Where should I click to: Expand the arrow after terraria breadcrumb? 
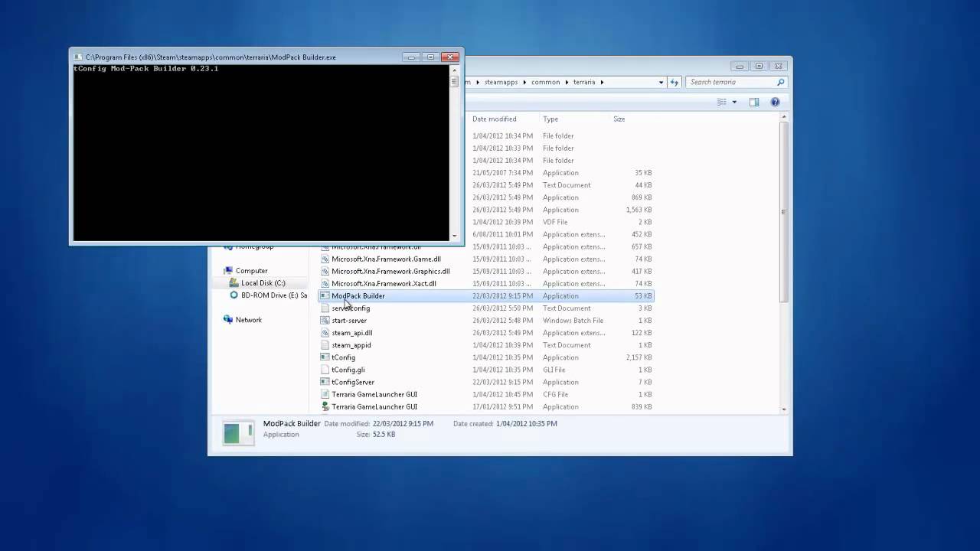(x=602, y=82)
